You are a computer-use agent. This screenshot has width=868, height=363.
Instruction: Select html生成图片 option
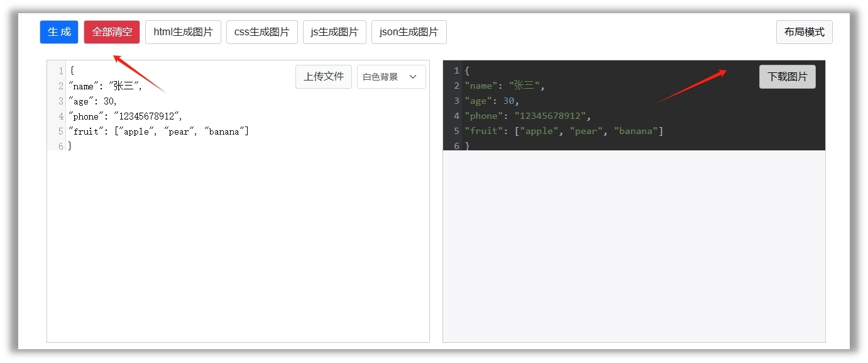tap(183, 32)
